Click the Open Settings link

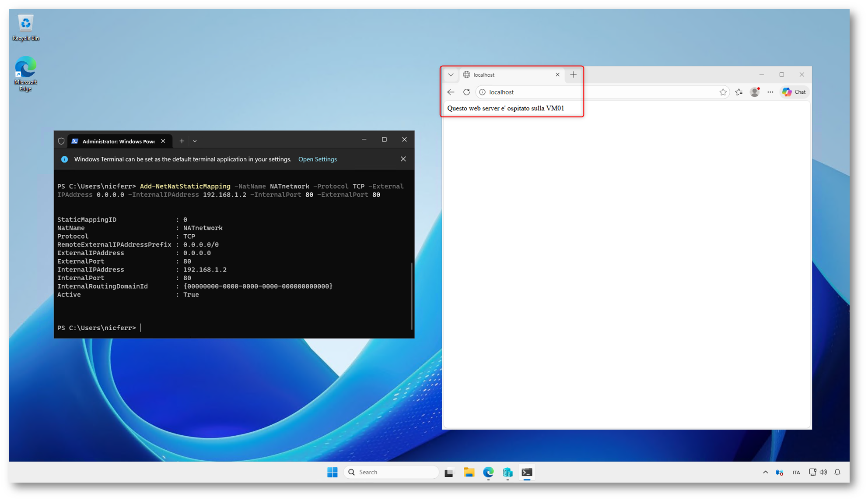(x=317, y=159)
